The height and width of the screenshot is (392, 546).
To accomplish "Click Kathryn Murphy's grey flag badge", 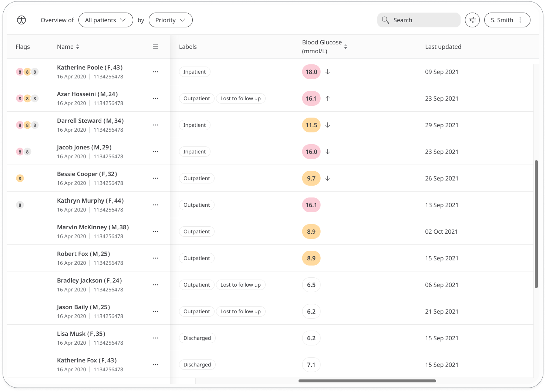I will (x=20, y=205).
